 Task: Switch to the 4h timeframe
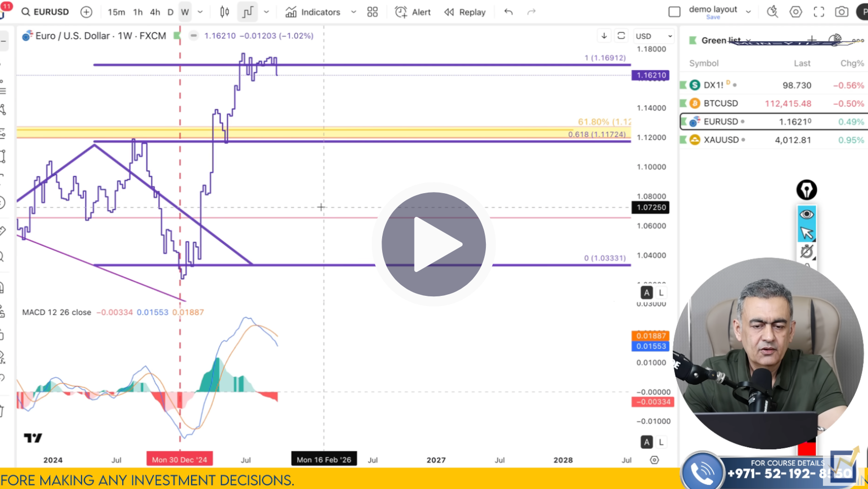click(x=154, y=12)
